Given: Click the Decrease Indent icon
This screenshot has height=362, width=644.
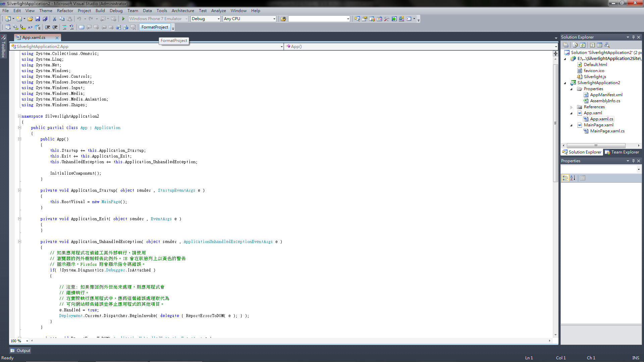Looking at the screenshot, I should [47, 27].
